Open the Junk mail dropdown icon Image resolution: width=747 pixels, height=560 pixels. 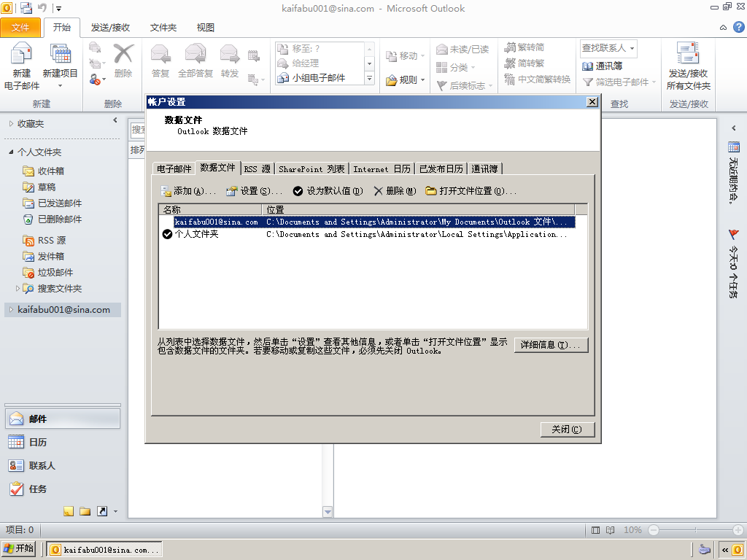pos(97,79)
